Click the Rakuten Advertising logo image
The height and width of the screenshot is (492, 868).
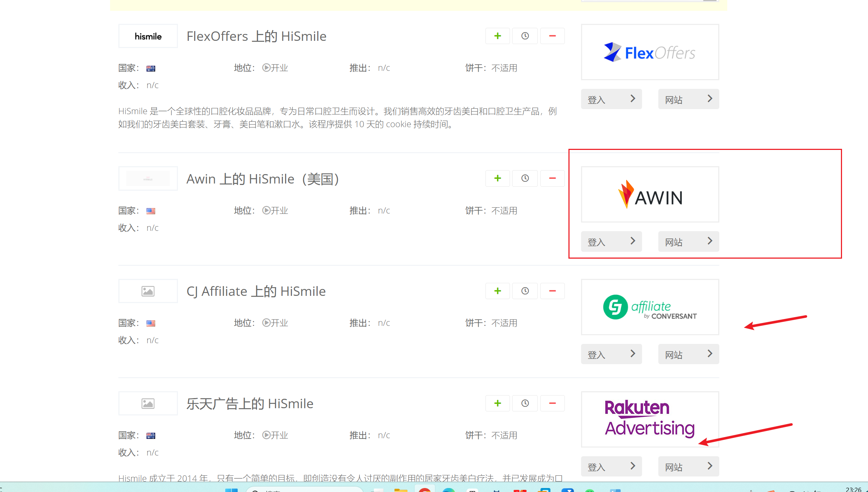click(650, 419)
